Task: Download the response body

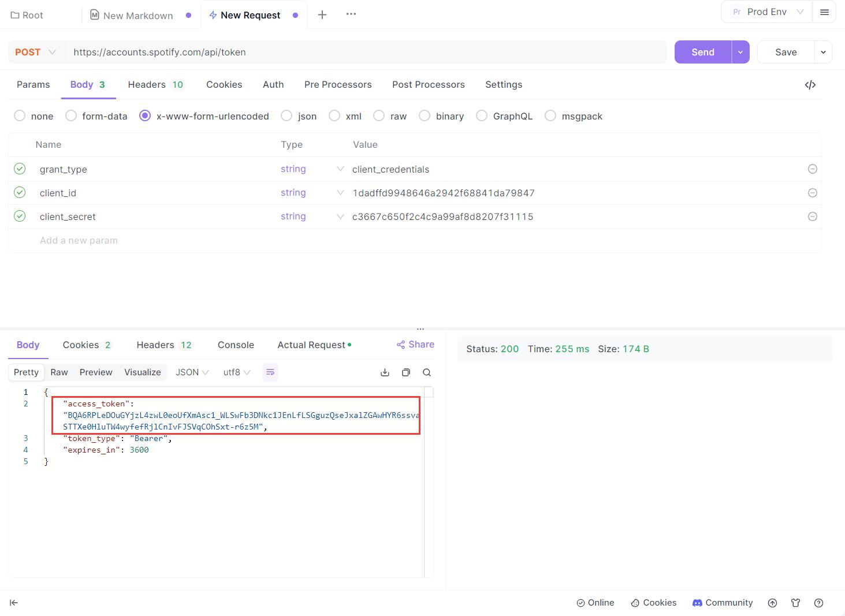Action: pos(385,372)
